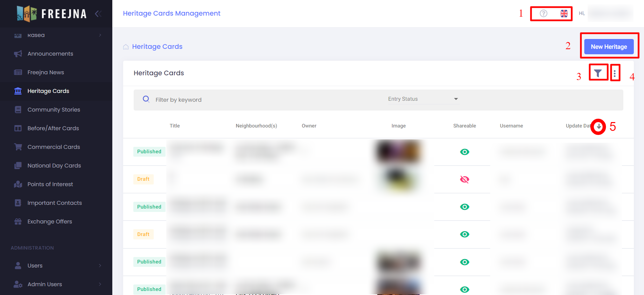Open Community Stories from the sidebar
This screenshot has width=644, height=295.
tap(54, 110)
